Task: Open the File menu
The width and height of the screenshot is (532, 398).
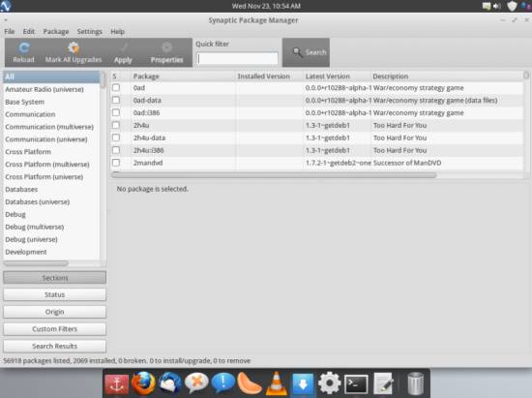Action: pos(10,32)
